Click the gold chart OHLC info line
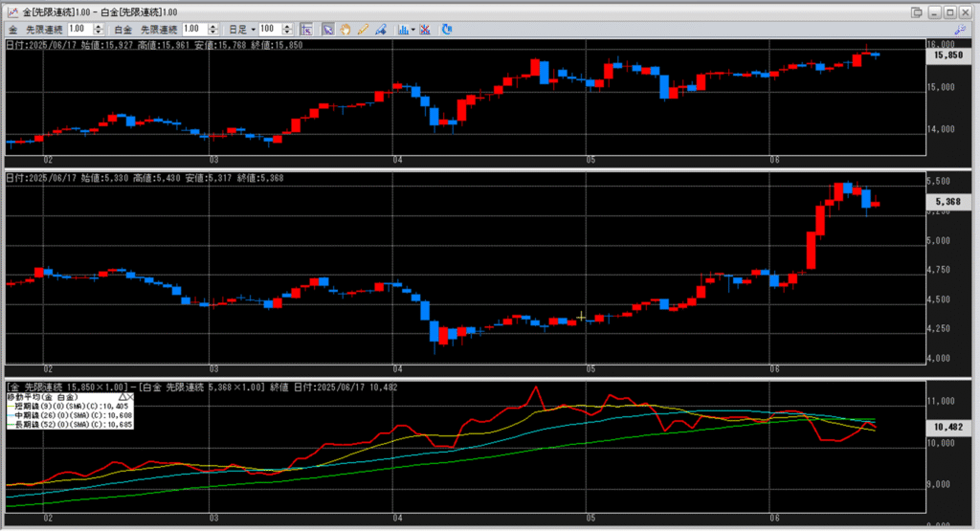 154,45
